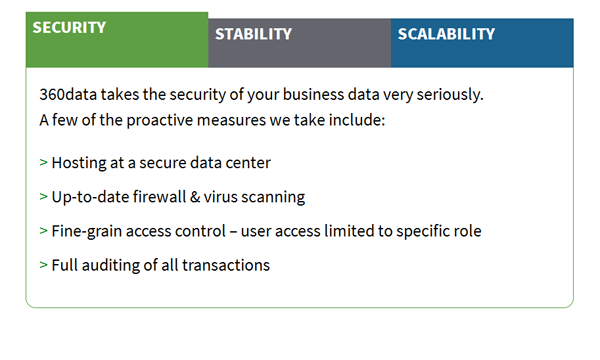Click the green arrow before Up-to-date firewall
This screenshot has height=360, width=600.
43,197
